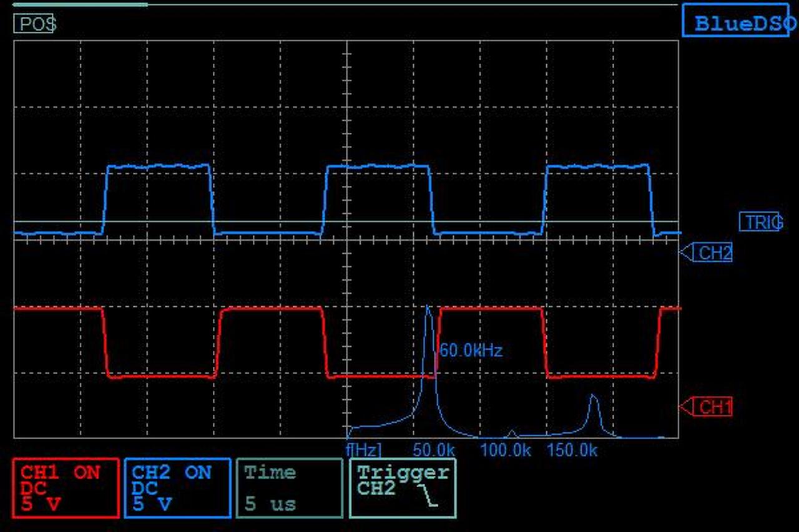The height and width of the screenshot is (532, 799).
Task: Open the Time base 5 us setting
Action: 290,488
